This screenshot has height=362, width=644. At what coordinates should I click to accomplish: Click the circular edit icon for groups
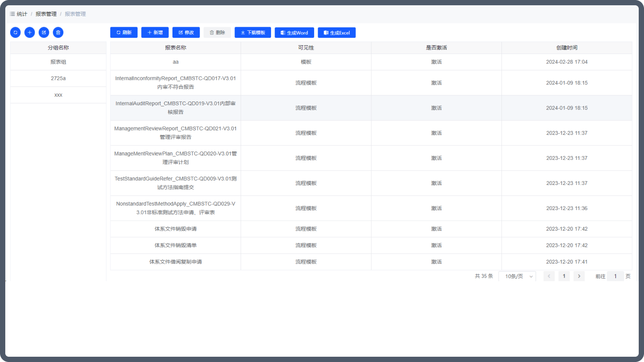tap(44, 33)
